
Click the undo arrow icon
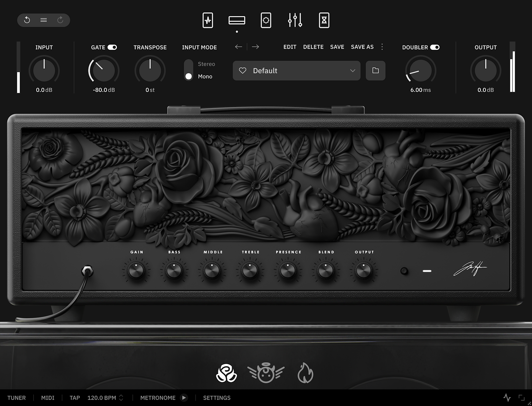point(27,20)
